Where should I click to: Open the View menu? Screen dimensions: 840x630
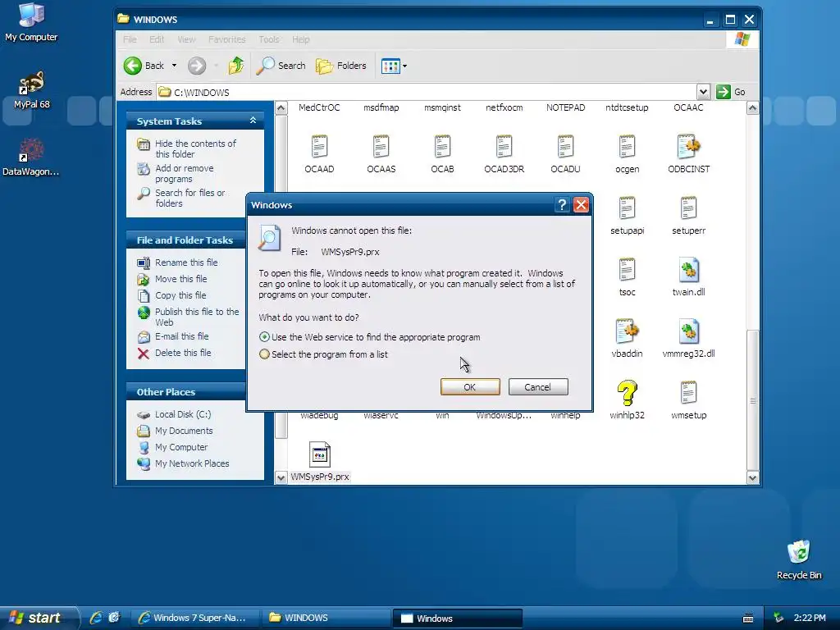pos(186,39)
